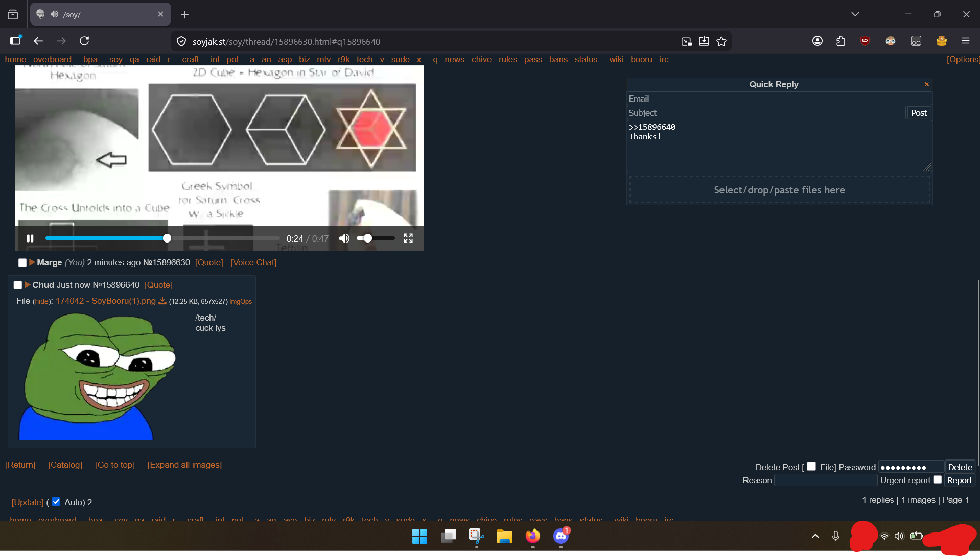Click the reply message text area
Screen dimensions: 980x557
coord(779,146)
